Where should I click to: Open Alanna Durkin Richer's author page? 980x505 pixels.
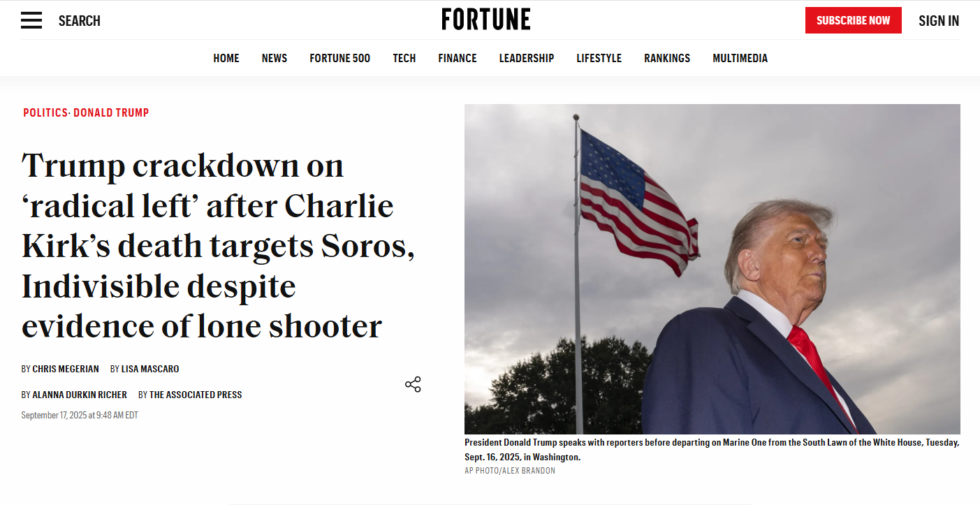pos(80,395)
